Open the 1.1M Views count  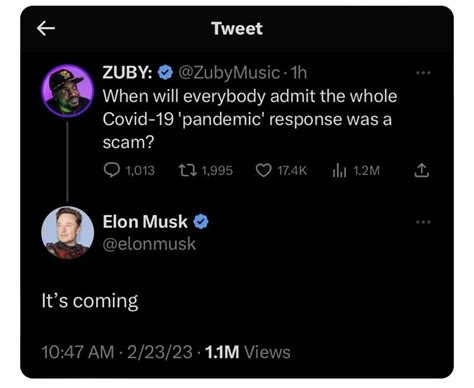point(248,352)
